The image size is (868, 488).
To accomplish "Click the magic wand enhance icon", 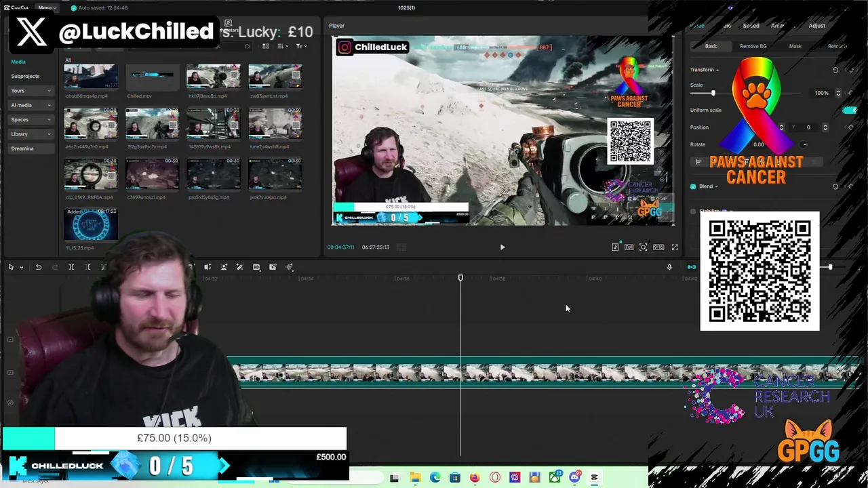I will [240, 267].
